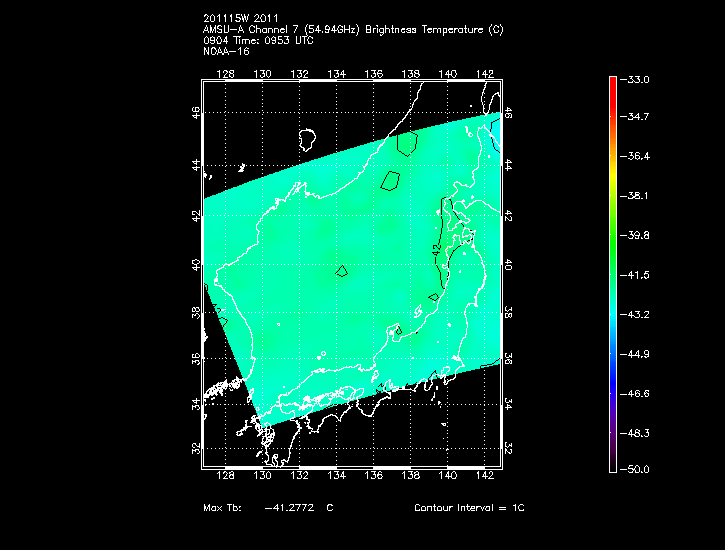The width and height of the screenshot is (725, 550).
Task: Click longitude label '130' on the bottom axis
Action: pos(262,476)
